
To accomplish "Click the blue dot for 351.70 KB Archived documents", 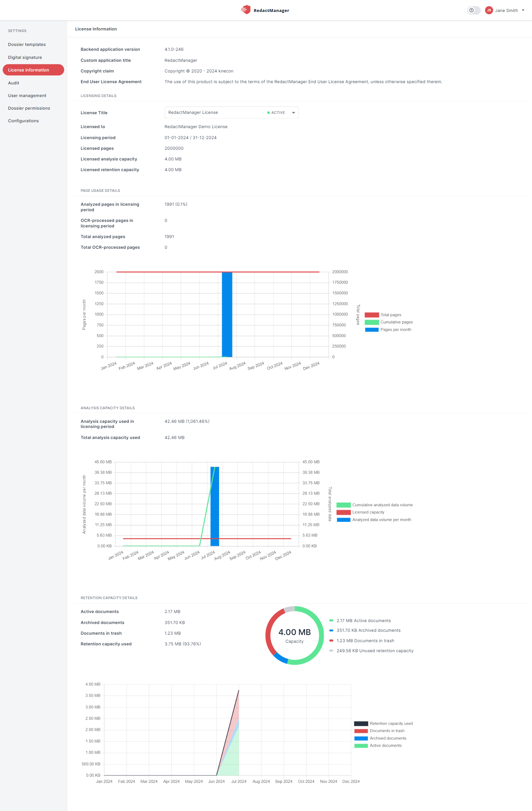I will [x=331, y=630].
